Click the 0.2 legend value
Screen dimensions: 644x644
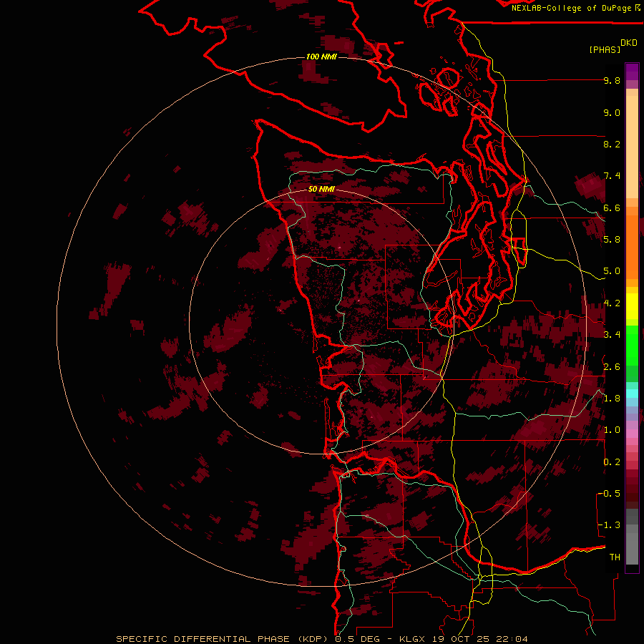[612, 462]
